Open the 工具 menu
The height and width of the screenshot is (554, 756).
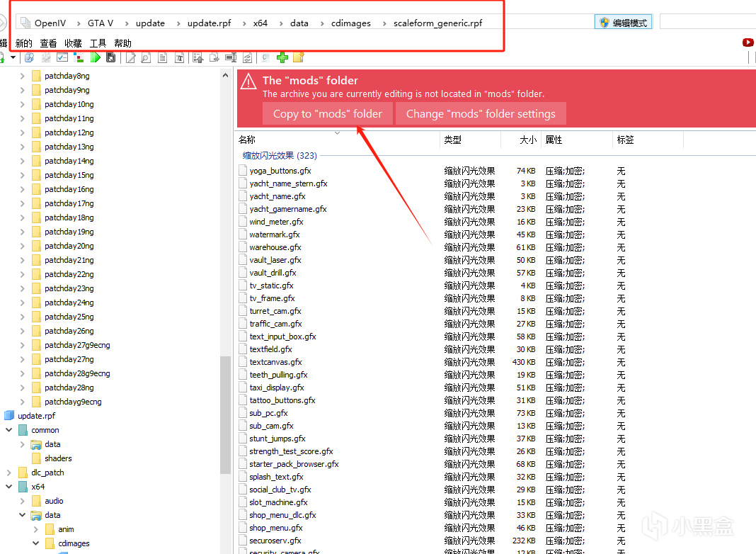pos(98,43)
